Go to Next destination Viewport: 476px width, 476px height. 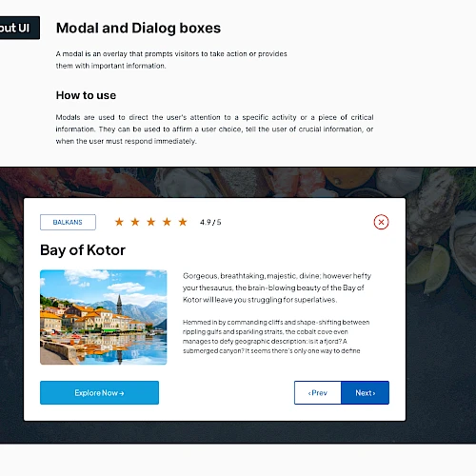point(366,393)
